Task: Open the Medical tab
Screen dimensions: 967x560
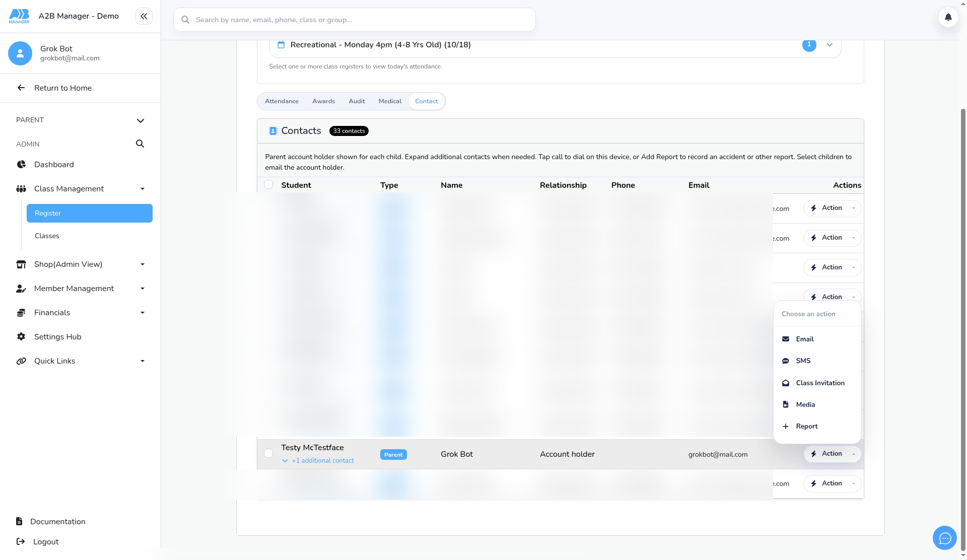Action: pos(390,101)
